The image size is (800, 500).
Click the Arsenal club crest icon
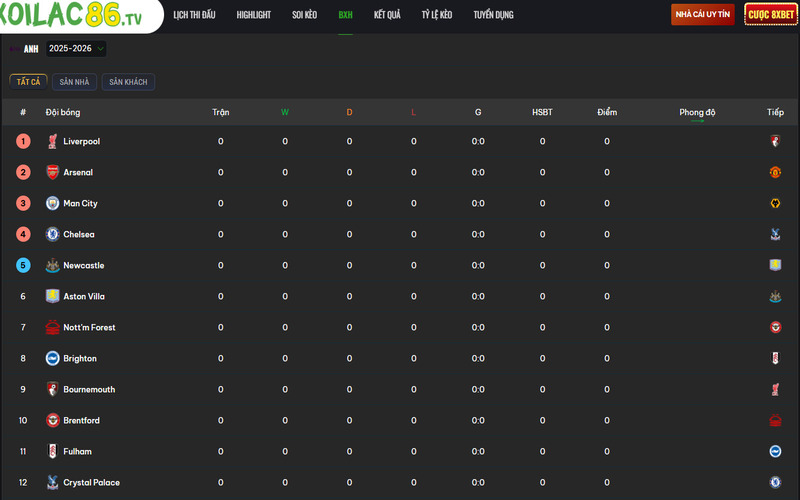pyautogui.click(x=53, y=172)
